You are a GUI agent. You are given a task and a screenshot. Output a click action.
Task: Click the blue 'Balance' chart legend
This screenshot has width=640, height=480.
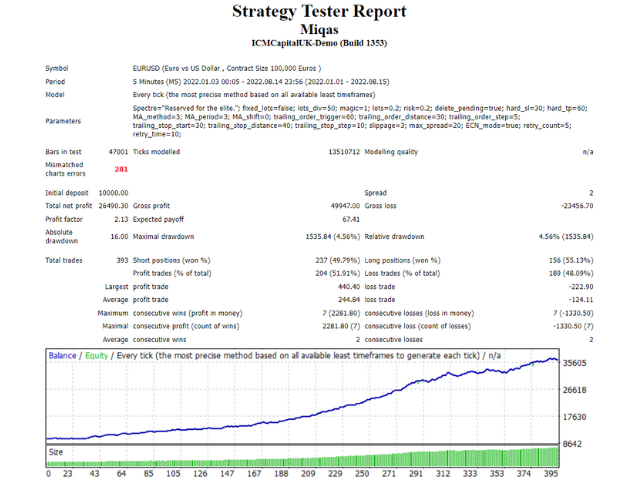click(62, 356)
